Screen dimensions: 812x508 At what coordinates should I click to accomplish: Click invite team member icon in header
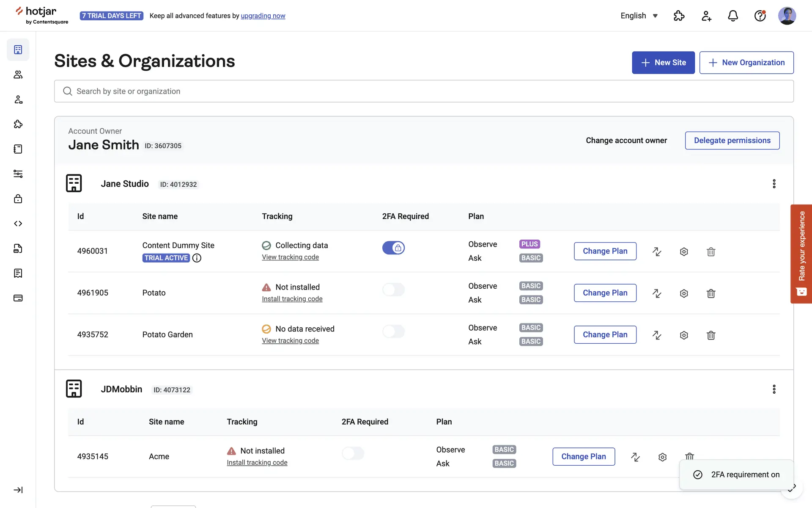pyautogui.click(x=706, y=16)
